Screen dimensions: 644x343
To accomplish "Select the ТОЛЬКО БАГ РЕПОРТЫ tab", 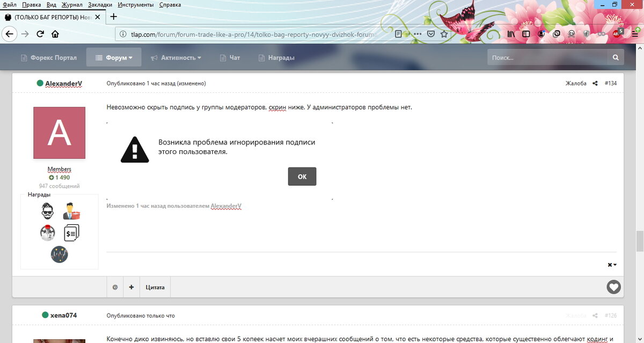I will 52,17.
